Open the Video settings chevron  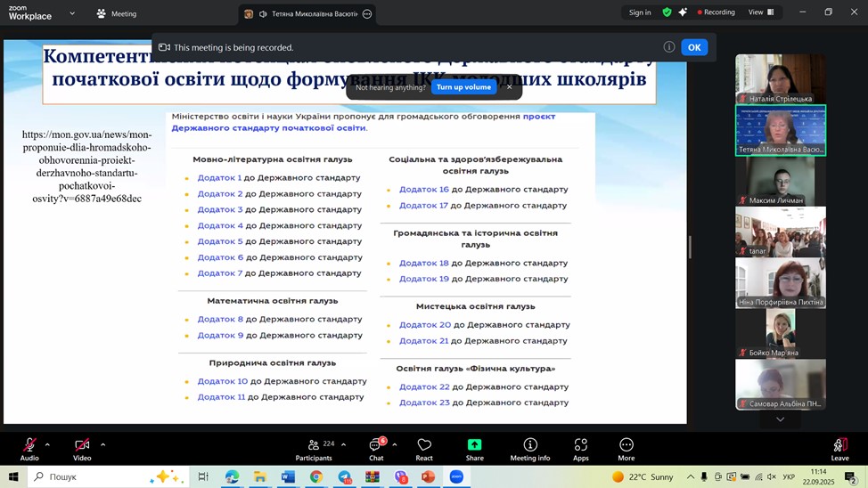(x=102, y=444)
